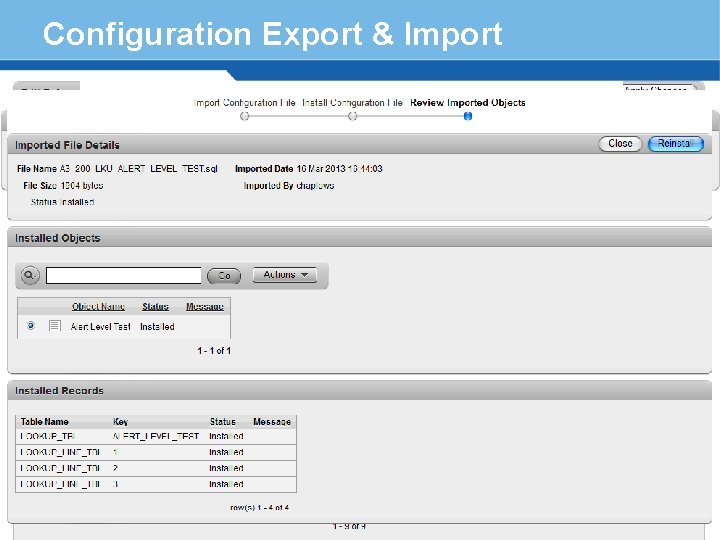Click Install Configuration File wizard label

(x=352, y=103)
